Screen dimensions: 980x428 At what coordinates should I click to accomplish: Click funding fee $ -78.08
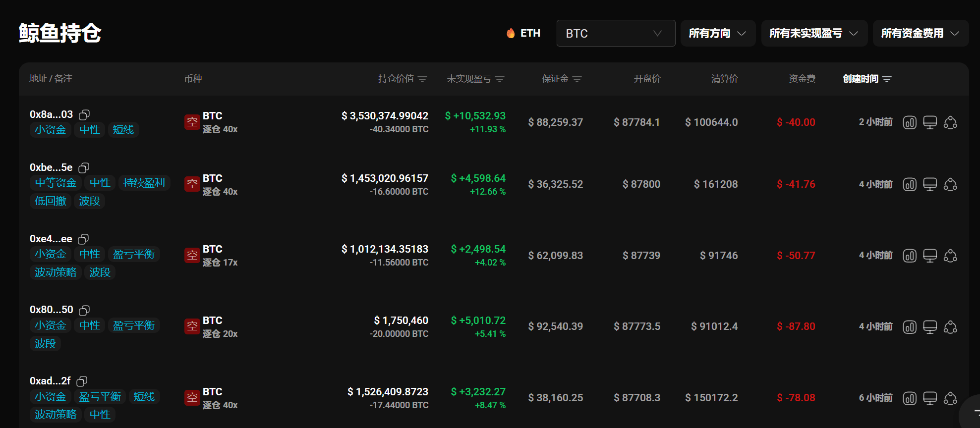796,398
